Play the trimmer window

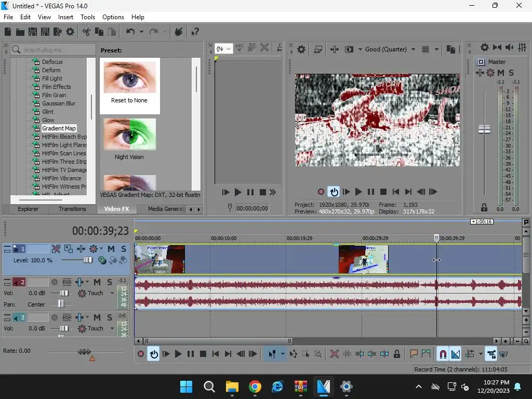click(238, 192)
